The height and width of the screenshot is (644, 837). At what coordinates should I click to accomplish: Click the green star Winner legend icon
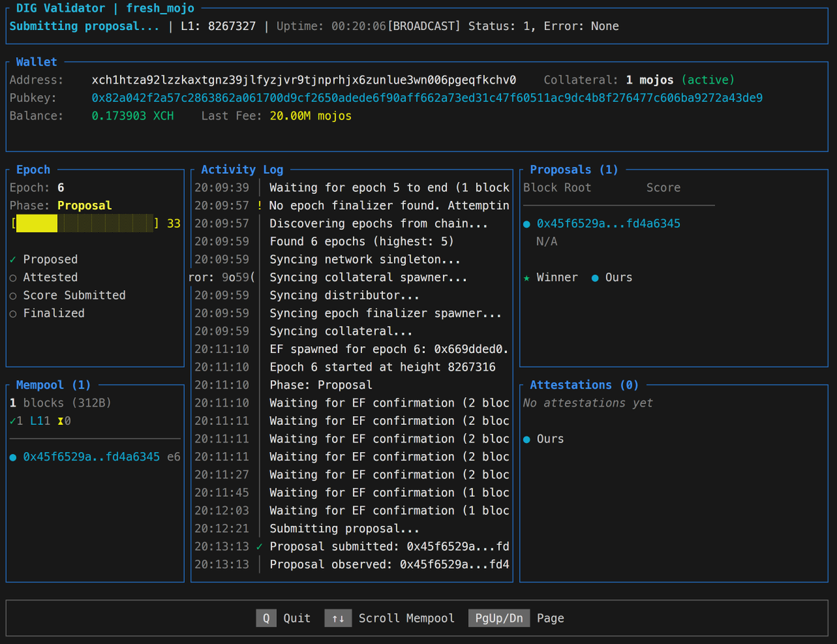pos(527,278)
